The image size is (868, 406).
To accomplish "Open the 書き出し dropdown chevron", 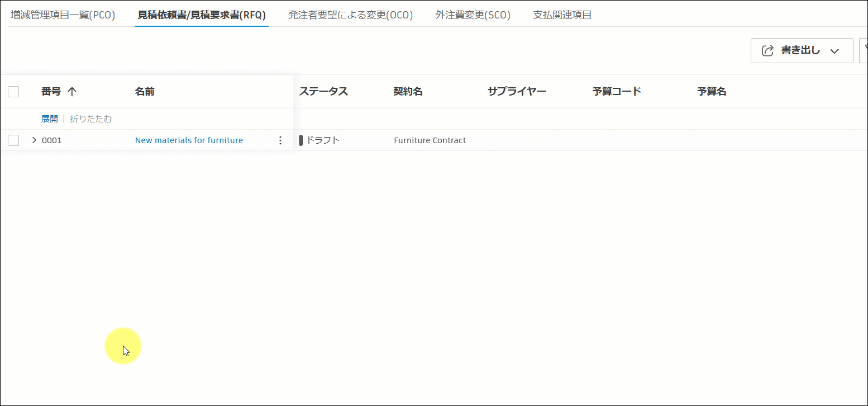I will click(x=836, y=50).
